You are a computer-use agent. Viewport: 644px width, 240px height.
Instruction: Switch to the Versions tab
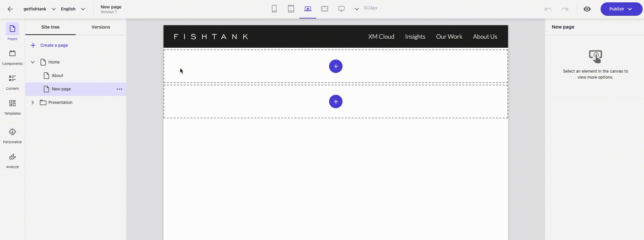pyautogui.click(x=101, y=27)
